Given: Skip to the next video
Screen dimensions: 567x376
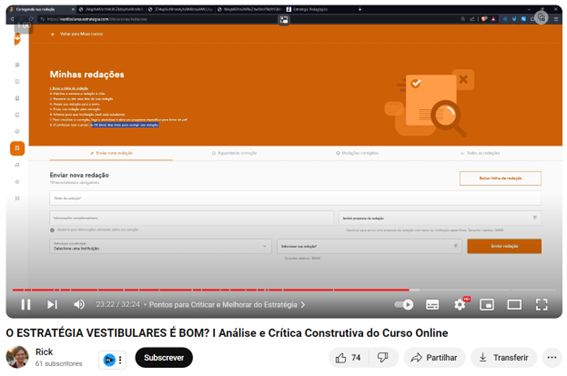Looking at the screenshot, I should tap(52, 305).
